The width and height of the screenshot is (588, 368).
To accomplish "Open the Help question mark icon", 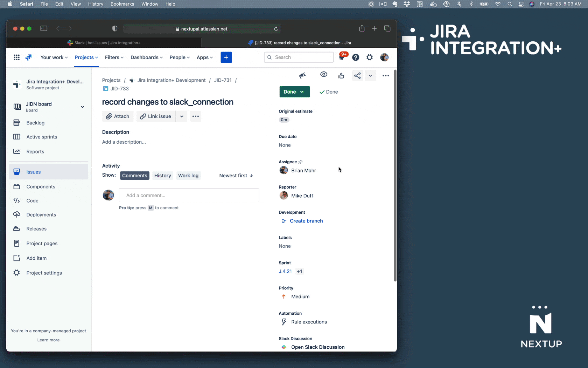I will coord(356,57).
